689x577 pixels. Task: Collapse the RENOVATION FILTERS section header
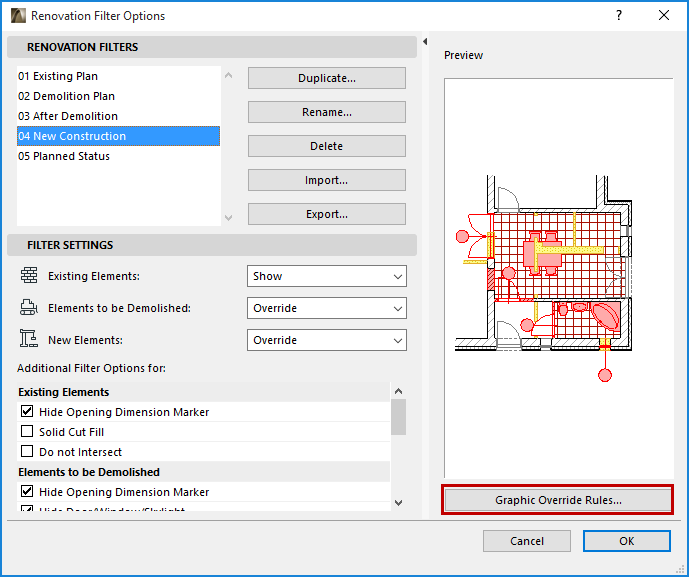[212, 47]
